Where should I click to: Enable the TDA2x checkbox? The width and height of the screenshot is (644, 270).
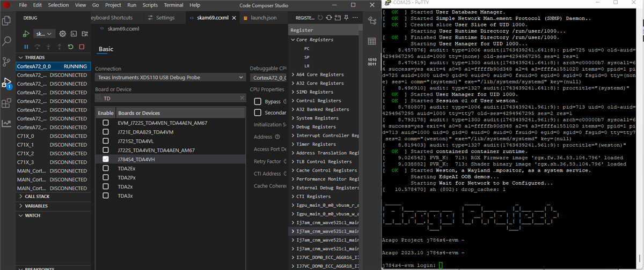(x=106, y=187)
